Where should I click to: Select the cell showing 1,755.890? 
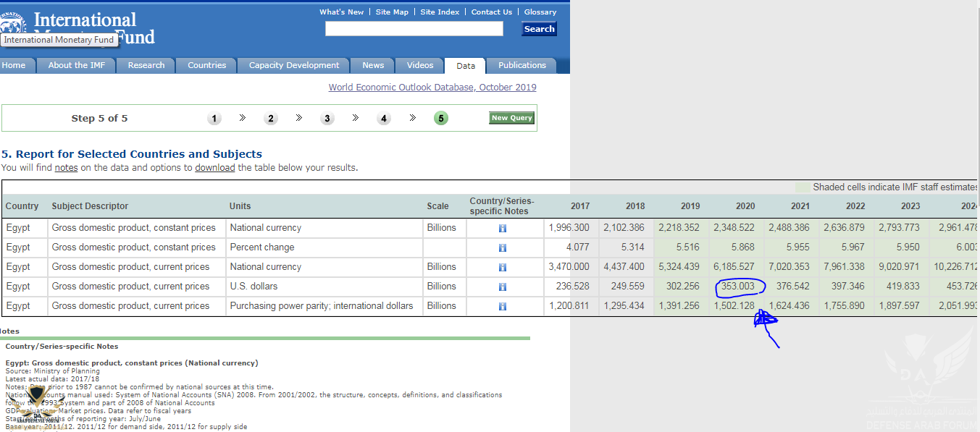click(846, 306)
